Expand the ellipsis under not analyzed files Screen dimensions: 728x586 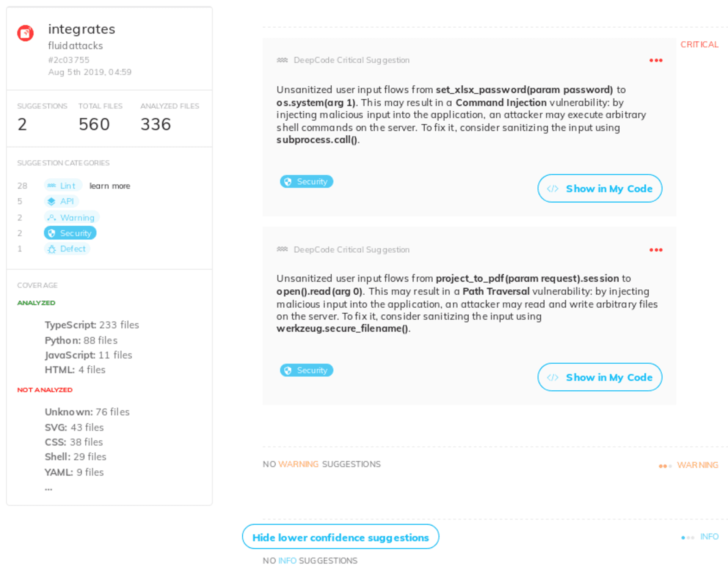click(49, 489)
